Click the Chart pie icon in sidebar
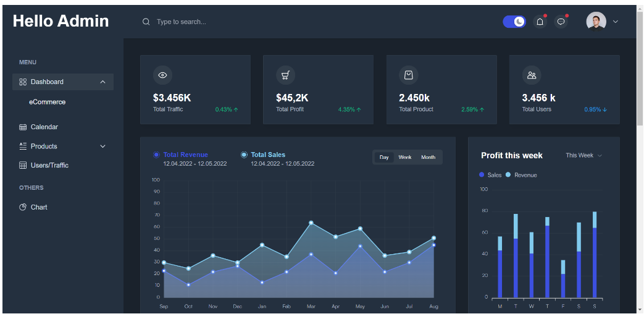Image resolution: width=644 pixels, height=319 pixels. tap(23, 206)
